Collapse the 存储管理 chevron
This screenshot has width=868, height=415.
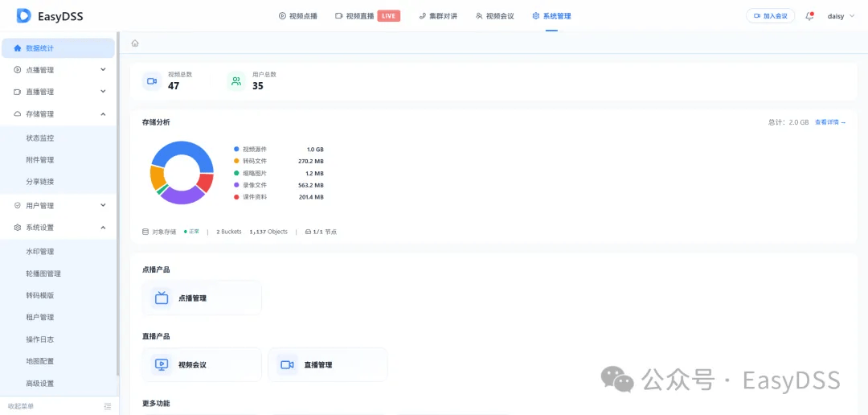103,114
